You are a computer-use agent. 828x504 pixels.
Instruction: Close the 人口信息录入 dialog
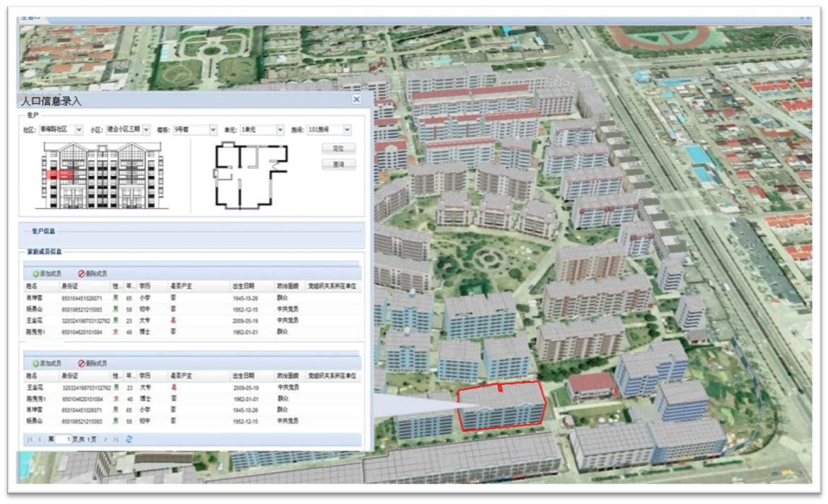pyautogui.click(x=356, y=100)
